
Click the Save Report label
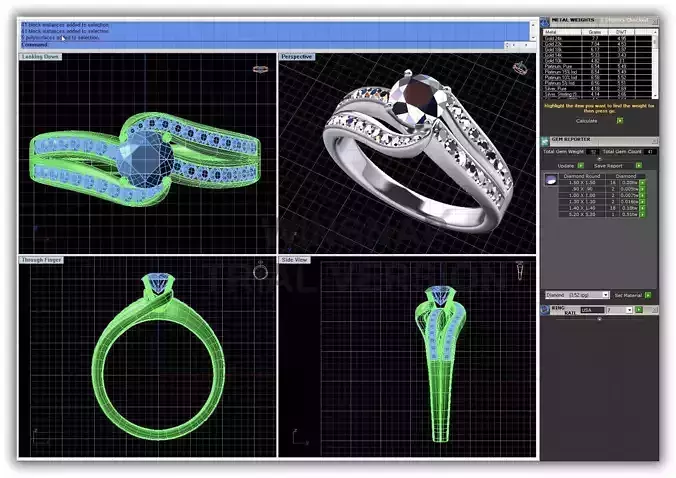click(x=608, y=166)
